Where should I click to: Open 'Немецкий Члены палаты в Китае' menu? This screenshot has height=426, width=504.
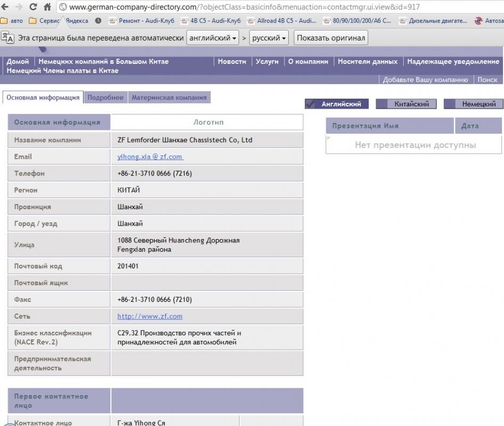pyautogui.click(x=62, y=70)
